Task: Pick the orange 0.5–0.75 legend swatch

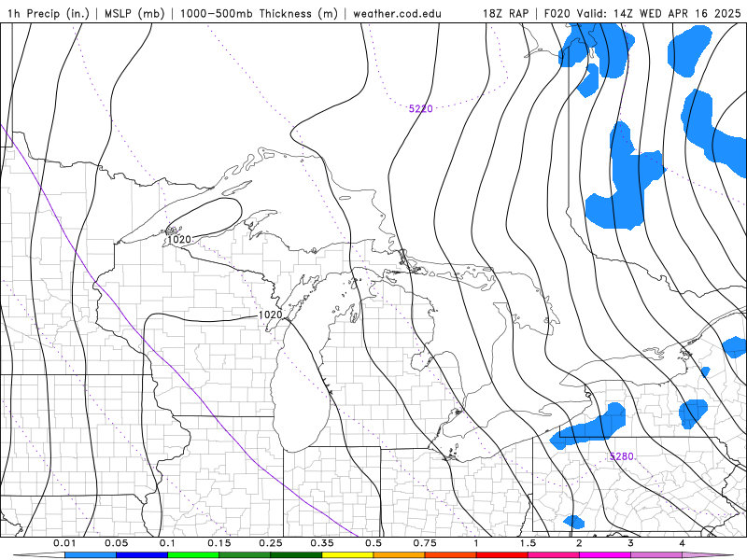Action: pyautogui.click(x=400, y=555)
